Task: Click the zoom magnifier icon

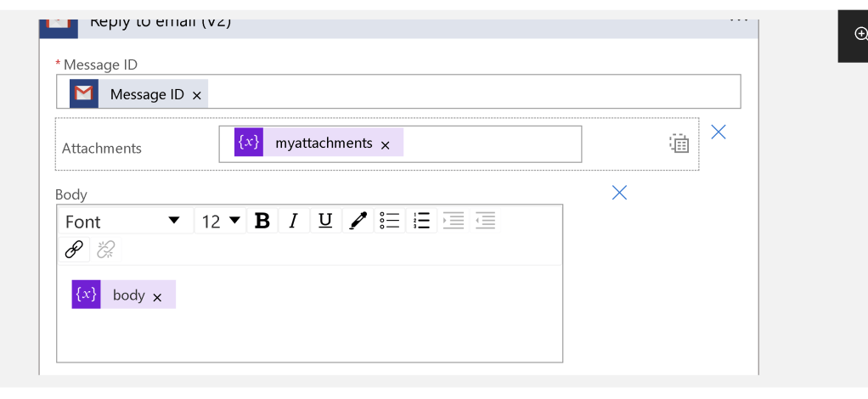Action: pos(861,34)
